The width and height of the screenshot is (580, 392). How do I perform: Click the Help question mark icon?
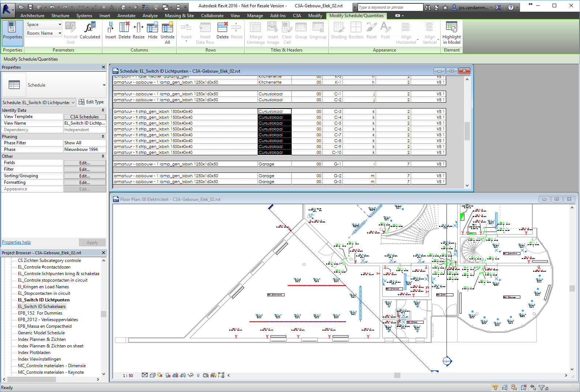(x=511, y=7)
